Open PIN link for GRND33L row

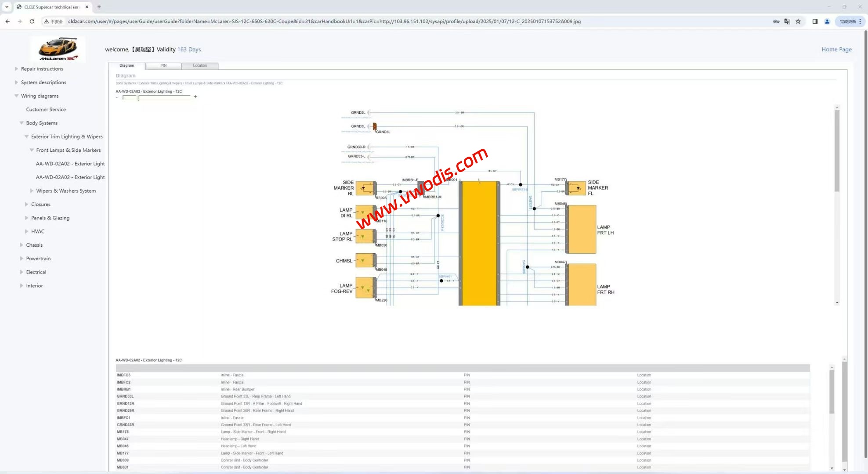[467, 396]
